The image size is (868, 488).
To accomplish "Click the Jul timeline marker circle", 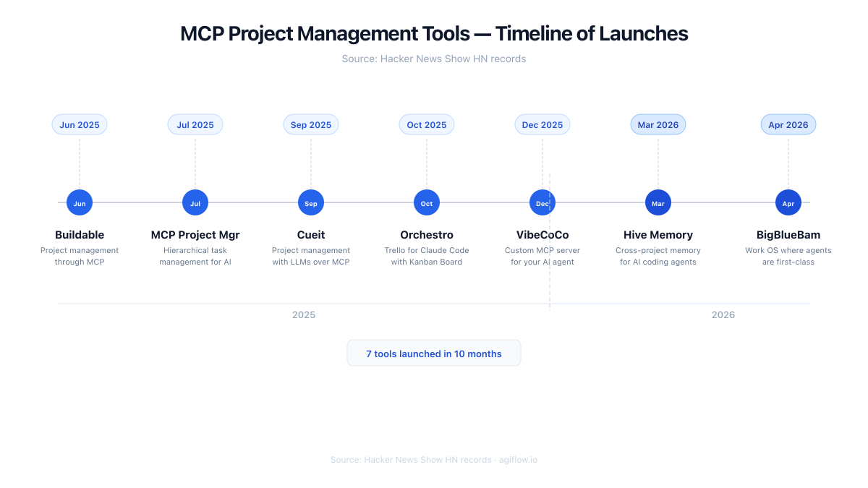I will tap(195, 203).
